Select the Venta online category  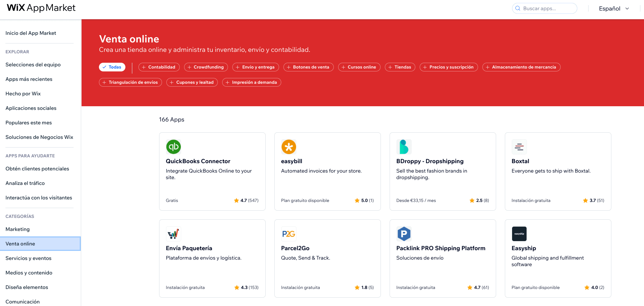40,244
